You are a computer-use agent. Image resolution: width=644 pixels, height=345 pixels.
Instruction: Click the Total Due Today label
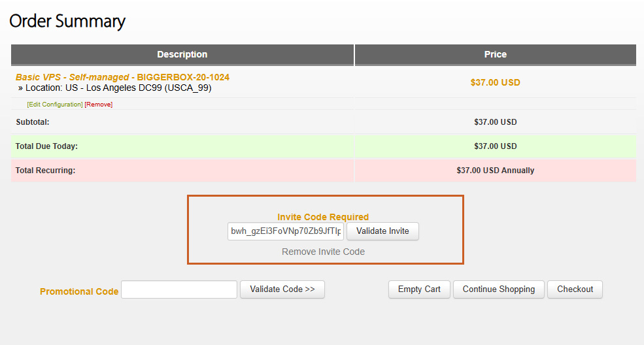click(46, 146)
